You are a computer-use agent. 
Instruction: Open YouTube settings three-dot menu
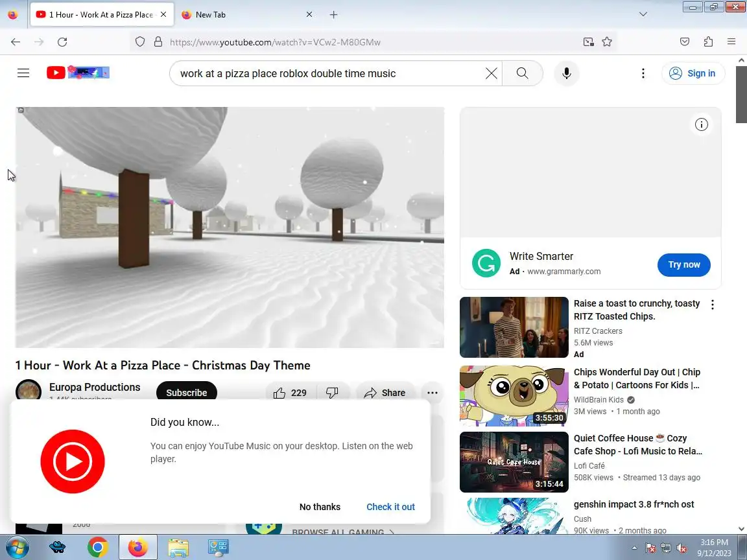643,73
